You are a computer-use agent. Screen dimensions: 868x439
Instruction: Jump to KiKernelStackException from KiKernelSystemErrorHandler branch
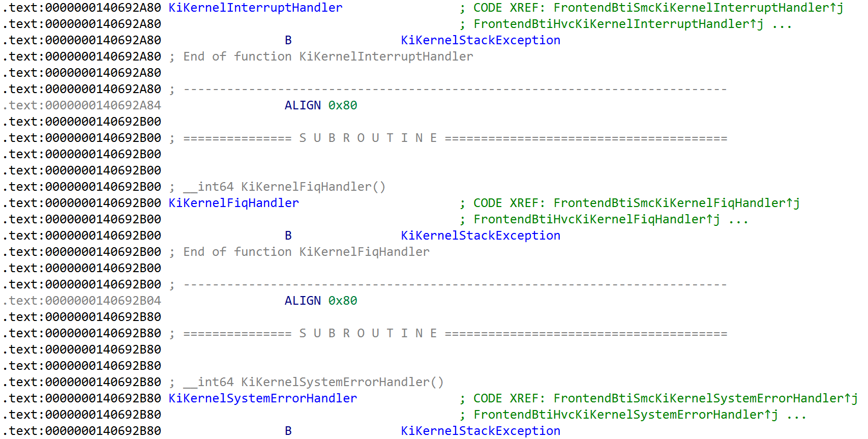(x=480, y=431)
